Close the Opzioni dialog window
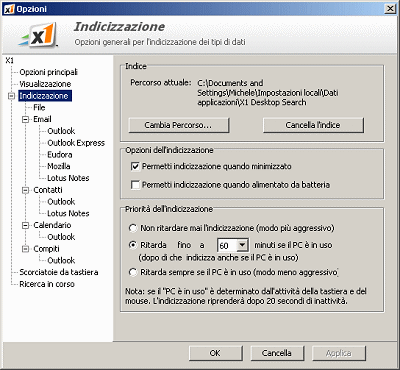Viewport: 400px width, 370px height. 390,9
